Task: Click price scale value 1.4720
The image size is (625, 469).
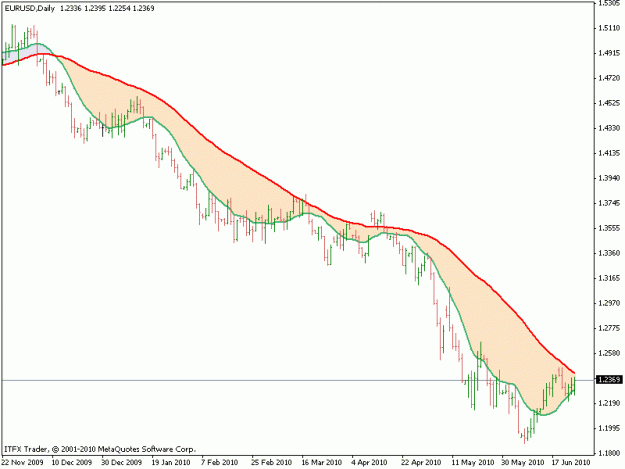Action: pyautogui.click(x=609, y=78)
